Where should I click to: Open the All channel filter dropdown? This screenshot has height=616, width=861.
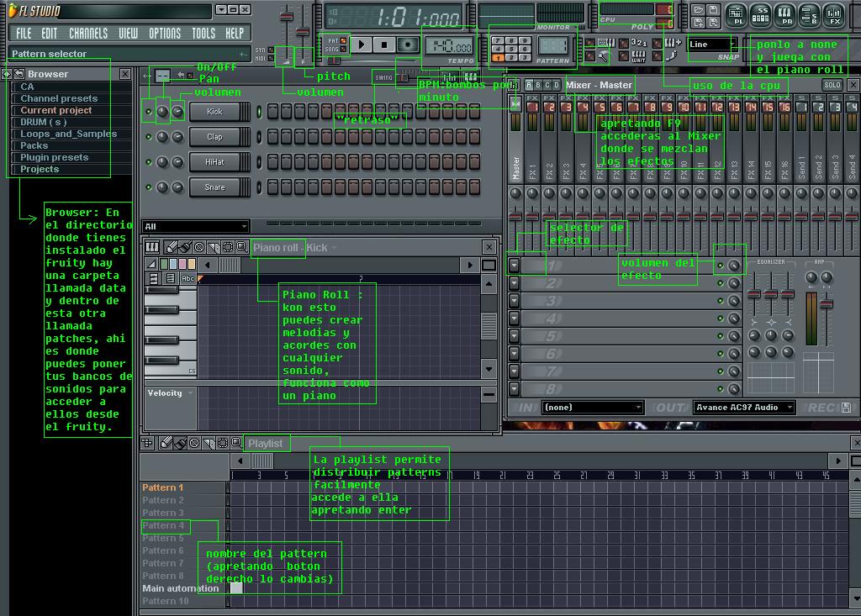pyautogui.click(x=195, y=226)
